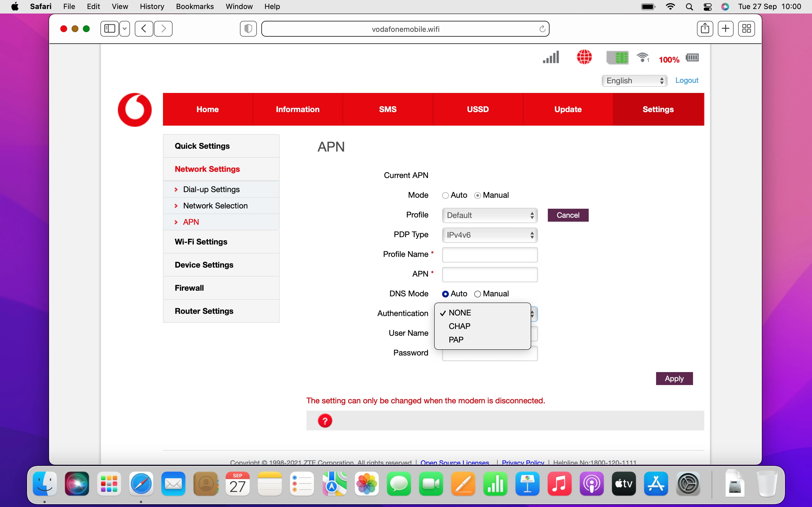Click the battery icon next to 100%

[x=692, y=58]
